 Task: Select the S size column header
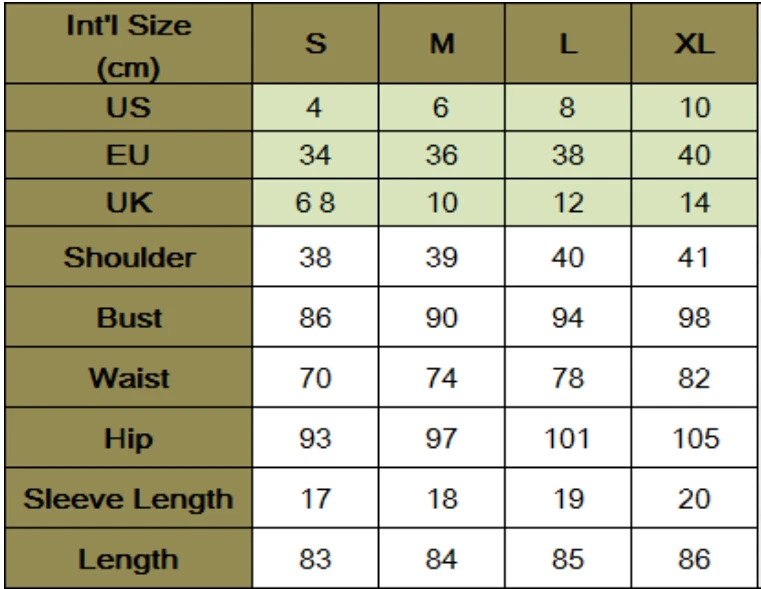point(314,46)
